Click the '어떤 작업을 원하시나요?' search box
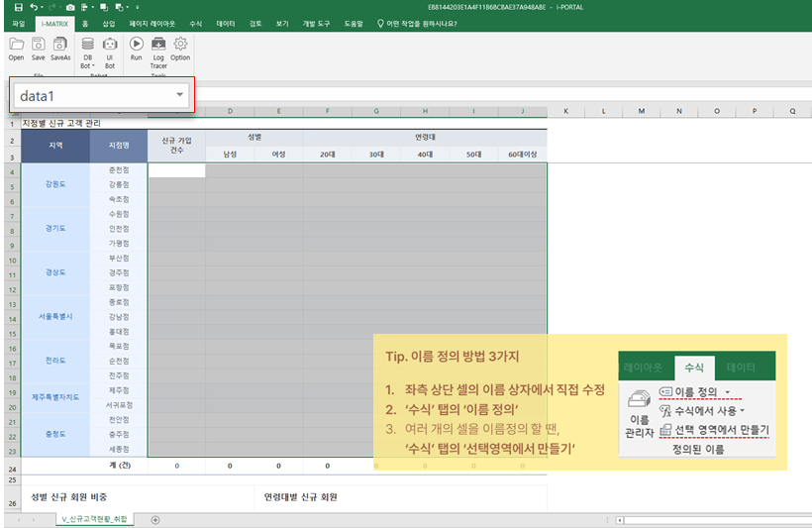Viewport: 812px width, 528px height. point(421,22)
